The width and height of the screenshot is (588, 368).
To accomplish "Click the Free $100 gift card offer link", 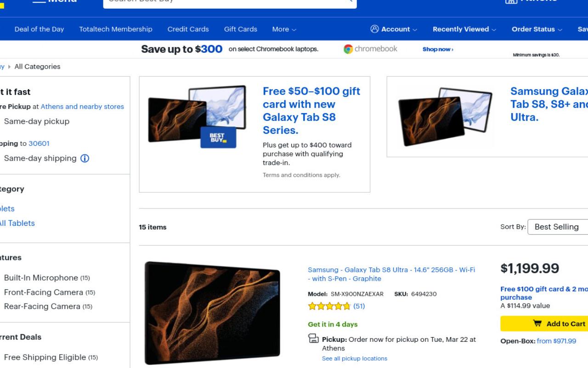I will pyautogui.click(x=544, y=293).
